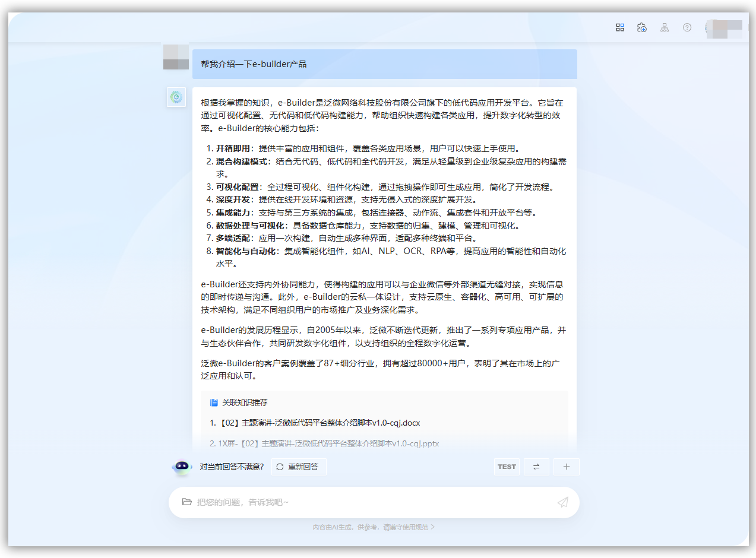
Task: Click the 关联知识推荐 document icon
Action: (214, 402)
